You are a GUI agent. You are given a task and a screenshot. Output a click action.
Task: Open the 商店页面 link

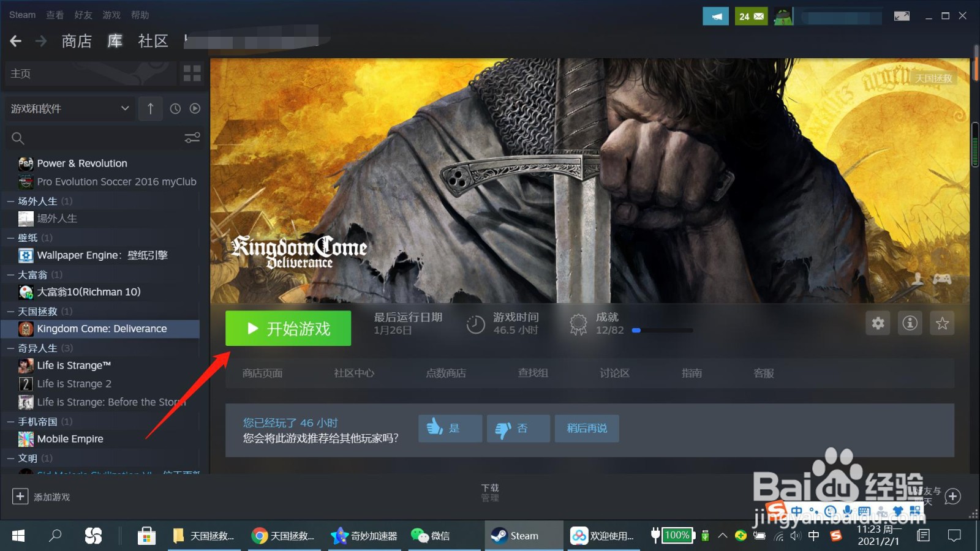[262, 373]
